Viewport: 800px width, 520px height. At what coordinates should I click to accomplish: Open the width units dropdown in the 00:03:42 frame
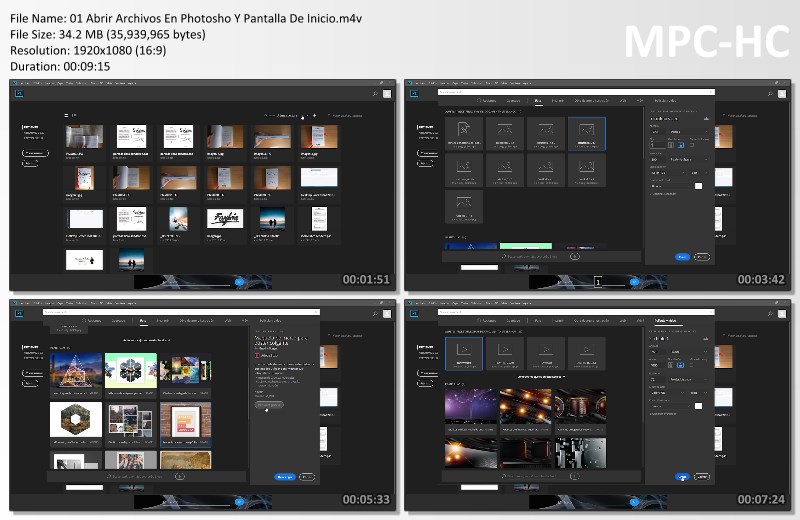[x=688, y=132]
